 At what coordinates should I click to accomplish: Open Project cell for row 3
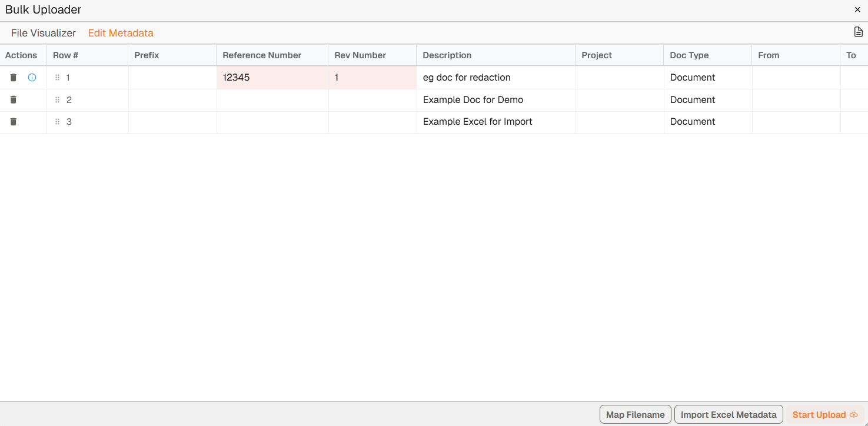pos(619,122)
